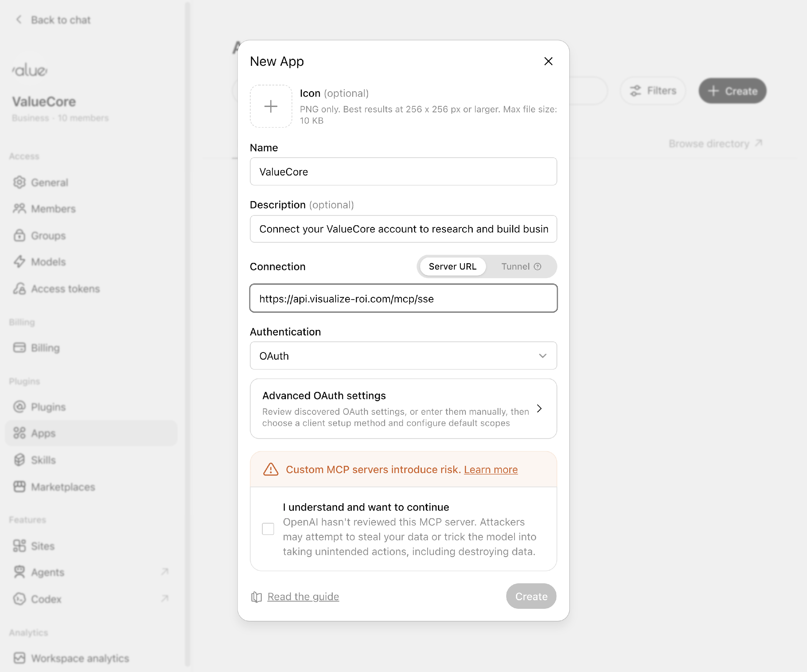Click the Agents robot icon
This screenshot has height=672, width=807.
click(19, 572)
